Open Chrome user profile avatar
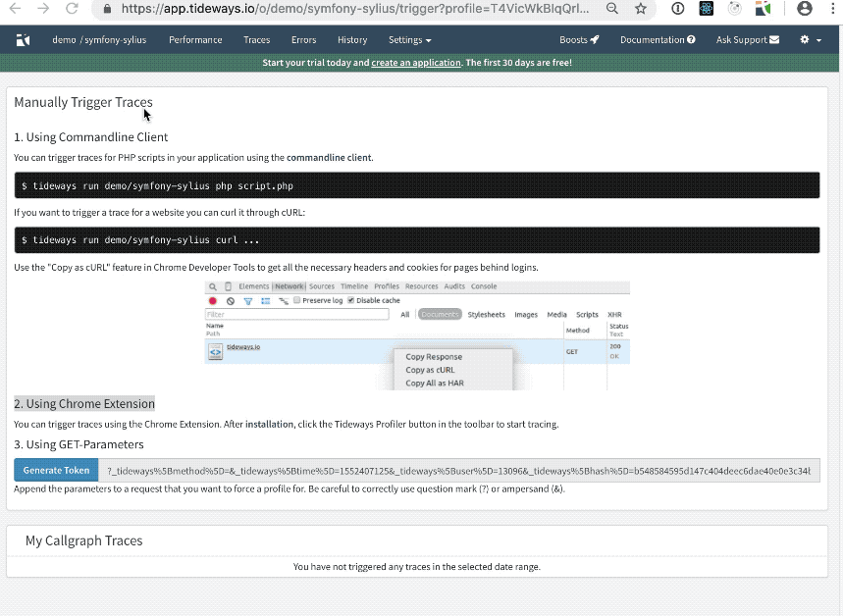The image size is (843, 616). 805,8
